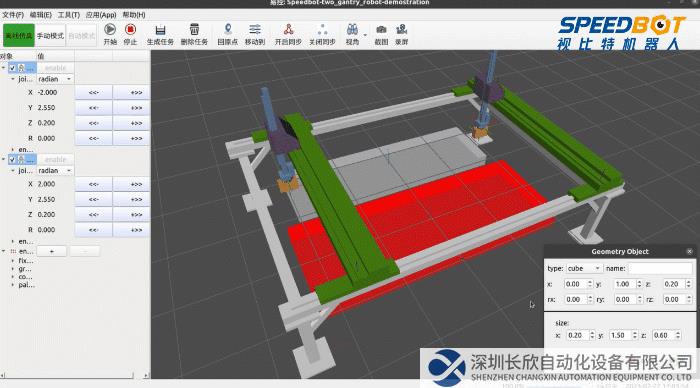Collapse the second robot's joi... node
The image size is (700, 388).
point(13,171)
